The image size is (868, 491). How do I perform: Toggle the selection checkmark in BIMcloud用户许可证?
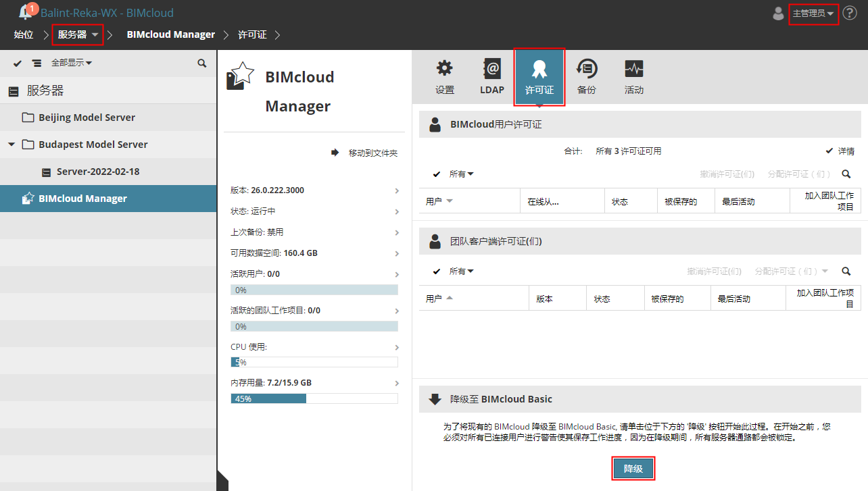tap(437, 174)
